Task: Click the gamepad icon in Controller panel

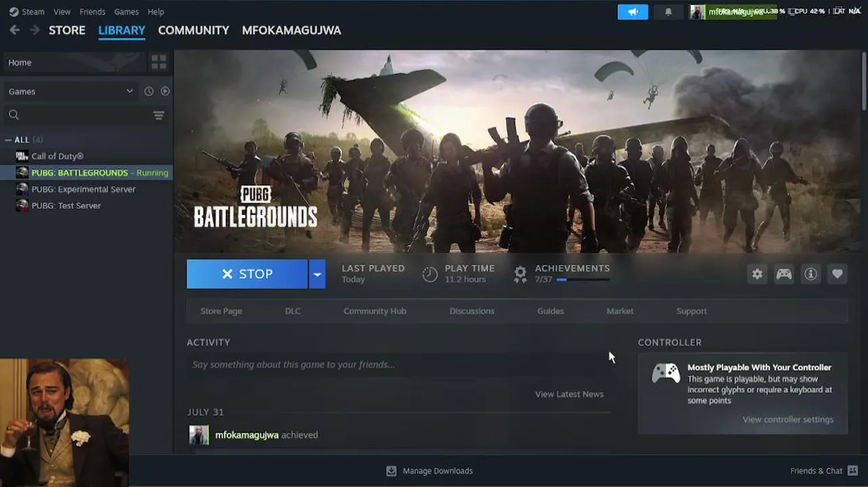Action: pos(666,373)
